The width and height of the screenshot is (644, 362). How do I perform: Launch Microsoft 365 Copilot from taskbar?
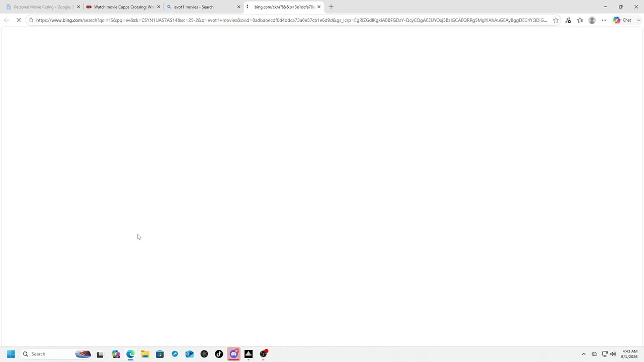click(x=116, y=354)
